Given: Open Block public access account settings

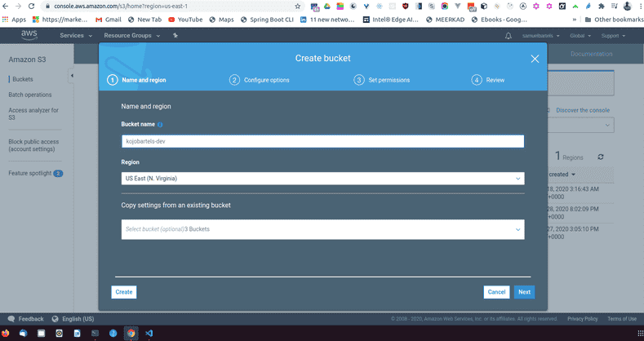Looking at the screenshot, I should (x=33, y=145).
